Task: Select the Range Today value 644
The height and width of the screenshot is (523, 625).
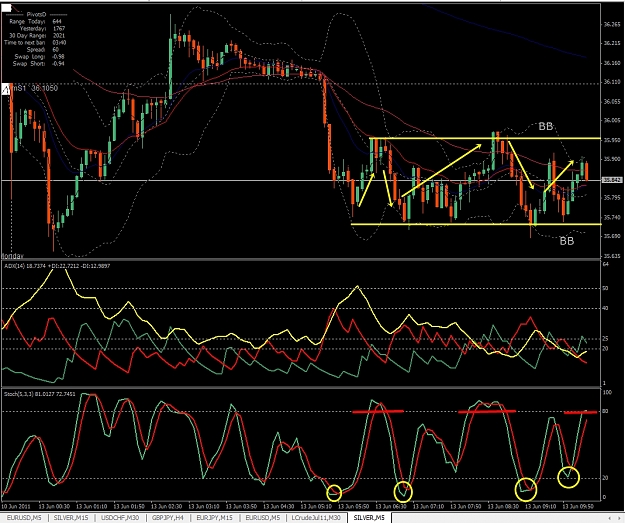Action: 57,21
